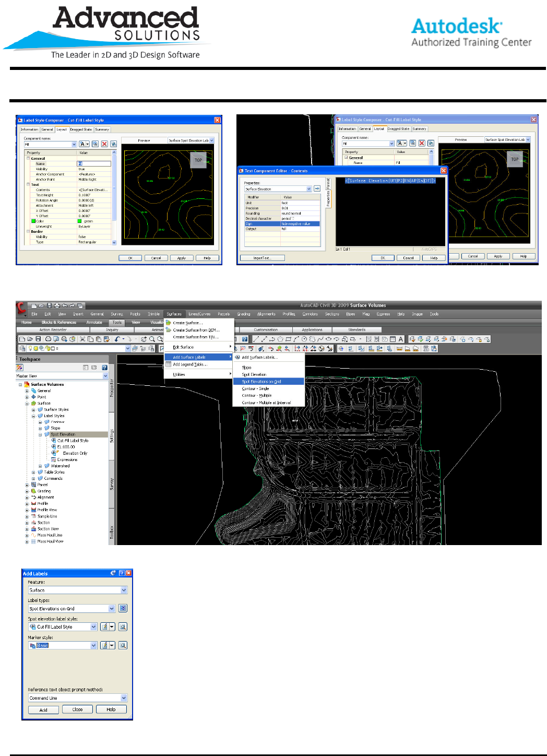The width and height of the screenshot is (547, 756).
Task: Click the Toolspace settings icon above Master View
Action: tap(19, 368)
